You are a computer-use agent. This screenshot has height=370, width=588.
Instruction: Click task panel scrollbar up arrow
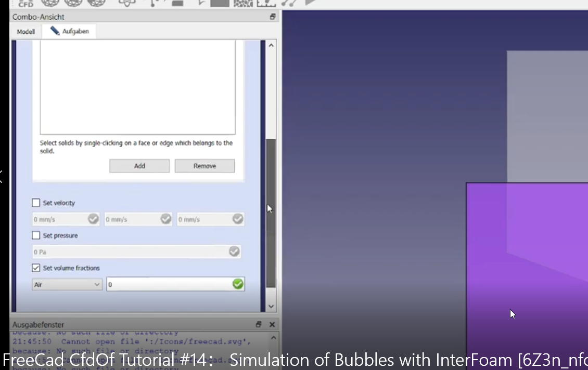click(271, 45)
